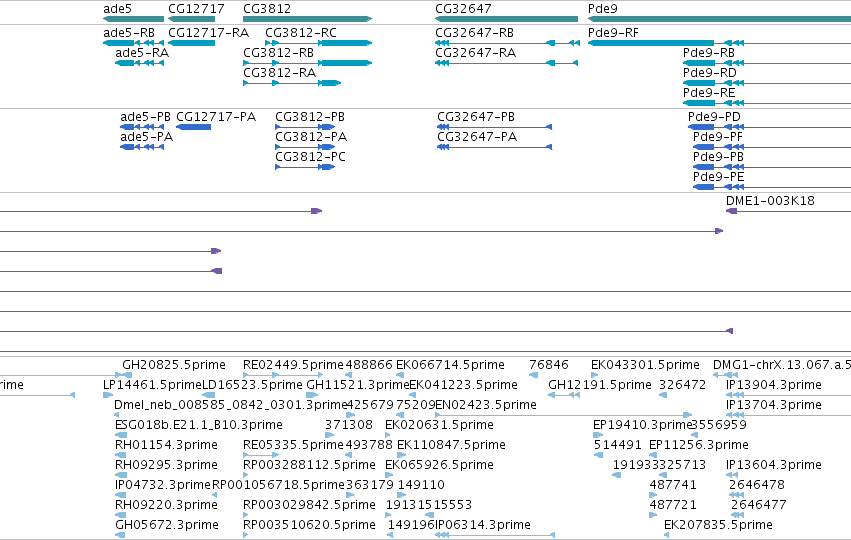Image resolution: width=851 pixels, height=540 pixels.
Task: Click protein CG32647-PB
Action: pos(476,117)
